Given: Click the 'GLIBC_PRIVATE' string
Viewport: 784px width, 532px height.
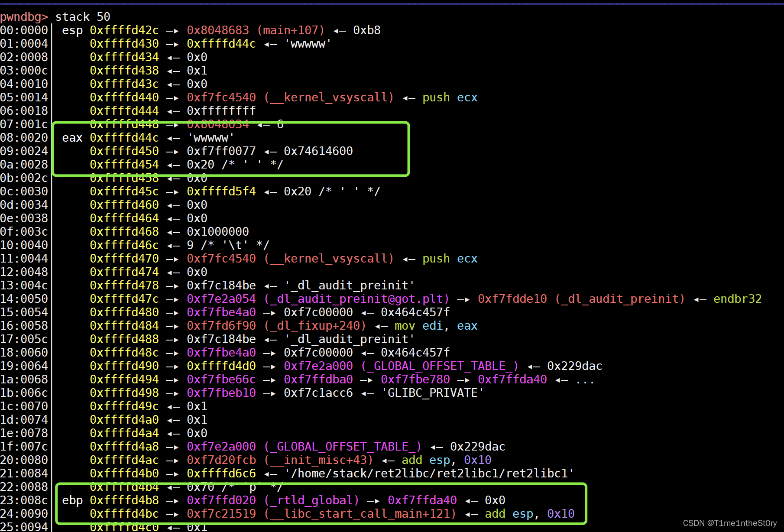Looking at the screenshot, I should (x=433, y=393).
